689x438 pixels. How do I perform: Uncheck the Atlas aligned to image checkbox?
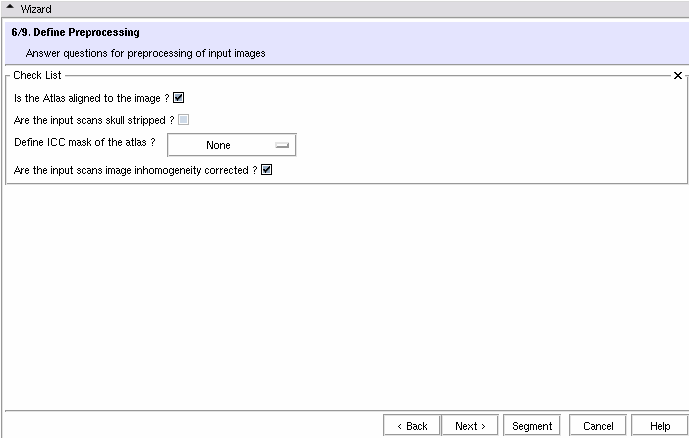click(179, 98)
